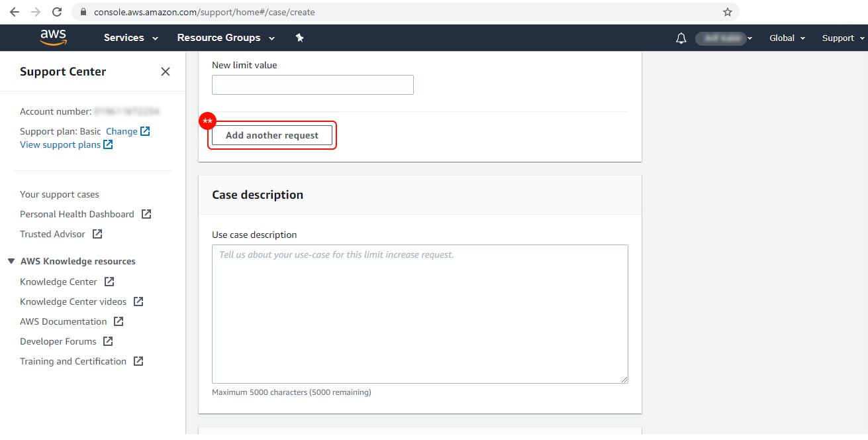Collapse the AWS Knowledge resources section
Viewport: 868px width, 440px height.
click(x=11, y=261)
